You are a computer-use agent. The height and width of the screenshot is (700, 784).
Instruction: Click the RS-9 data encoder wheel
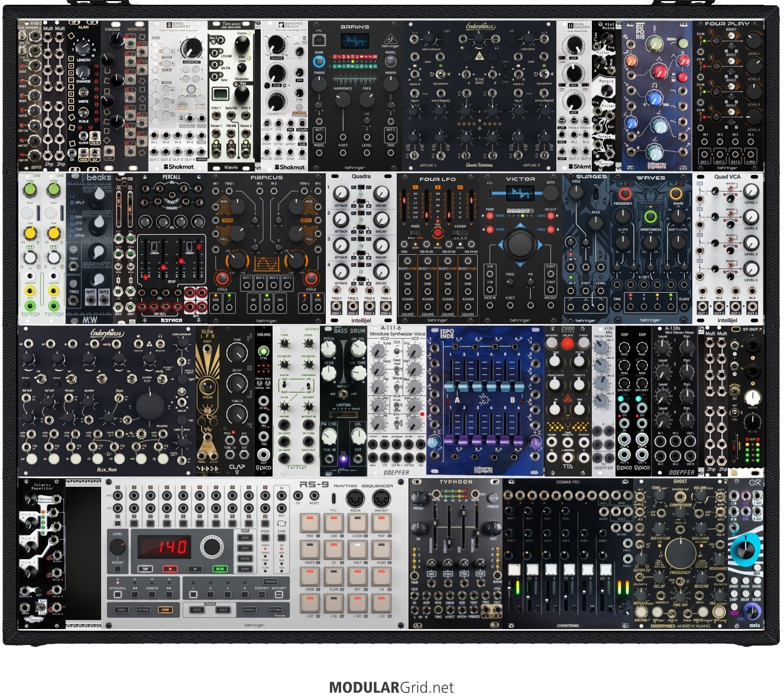[211, 547]
